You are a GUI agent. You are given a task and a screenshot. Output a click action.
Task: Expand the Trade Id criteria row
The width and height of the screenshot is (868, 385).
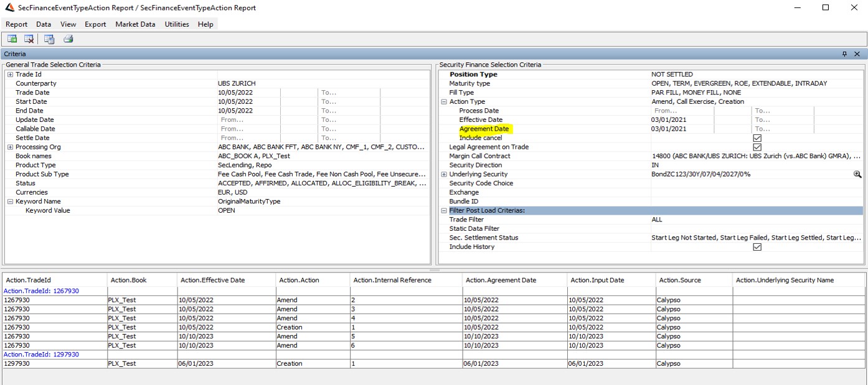(x=10, y=75)
